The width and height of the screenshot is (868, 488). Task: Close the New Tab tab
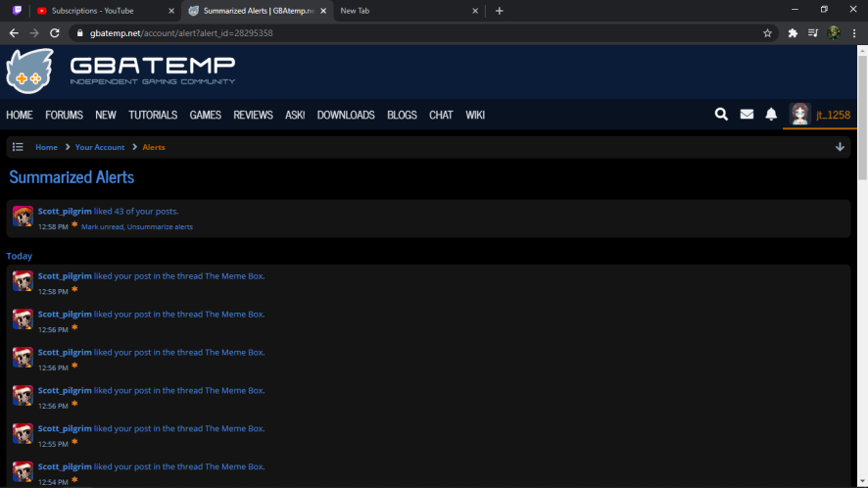475,11
